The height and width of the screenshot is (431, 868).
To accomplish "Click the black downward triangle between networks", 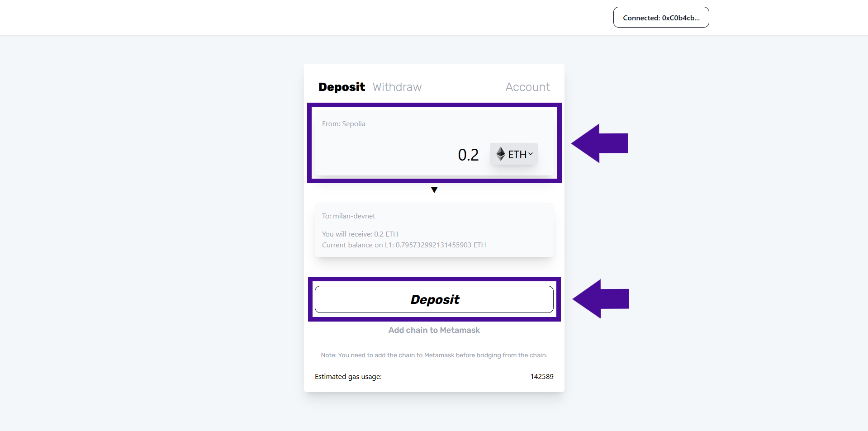I will pos(434,190).
